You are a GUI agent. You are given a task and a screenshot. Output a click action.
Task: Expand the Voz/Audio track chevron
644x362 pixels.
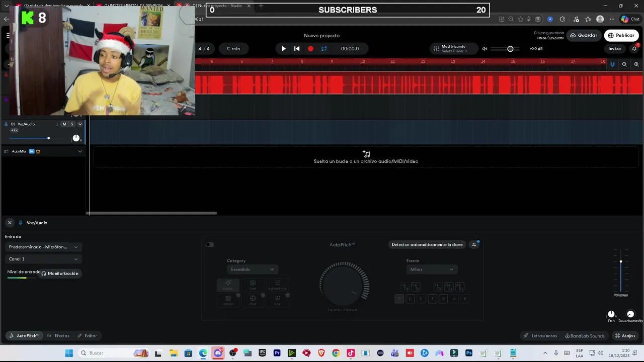[x=80, y=124]
